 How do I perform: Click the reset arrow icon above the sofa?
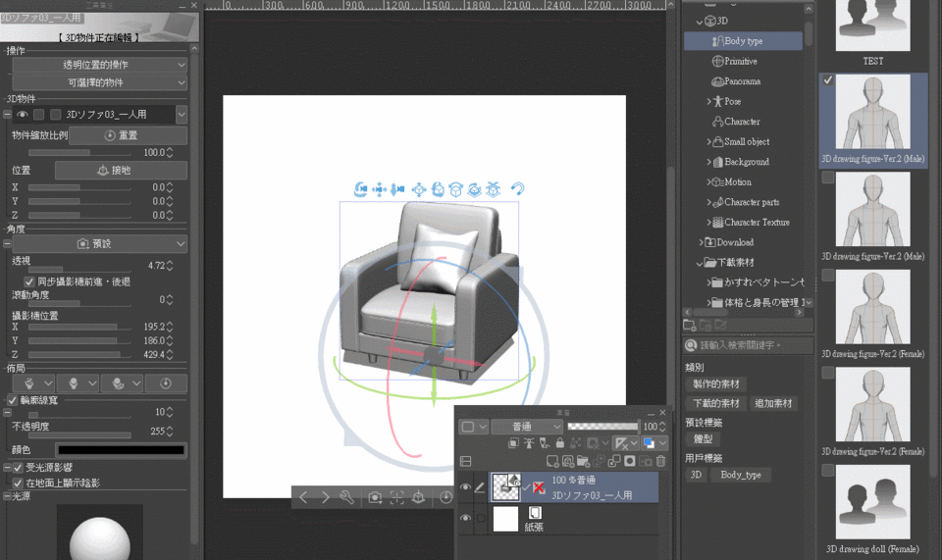[x=517, y=189]
